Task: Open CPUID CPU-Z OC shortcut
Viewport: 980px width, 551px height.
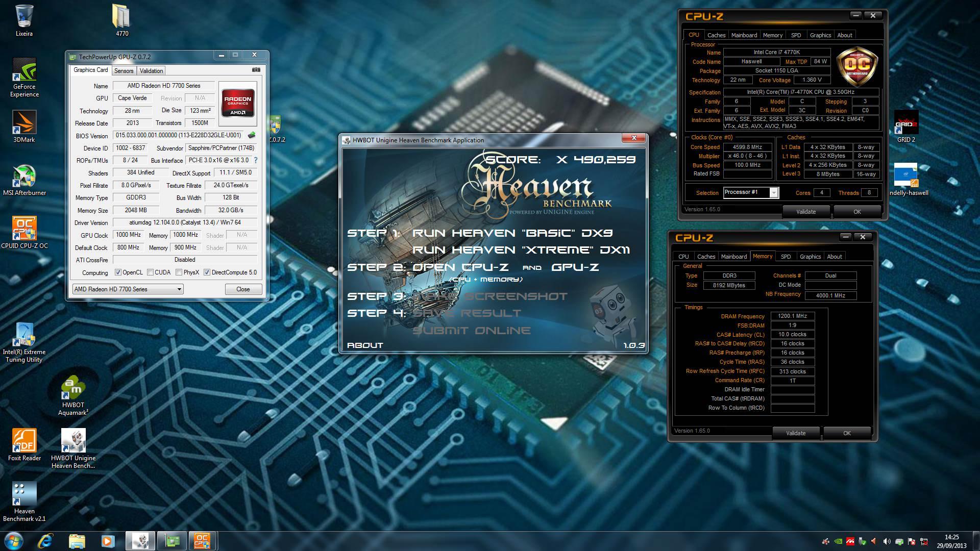Action: (x=24, y=233)
